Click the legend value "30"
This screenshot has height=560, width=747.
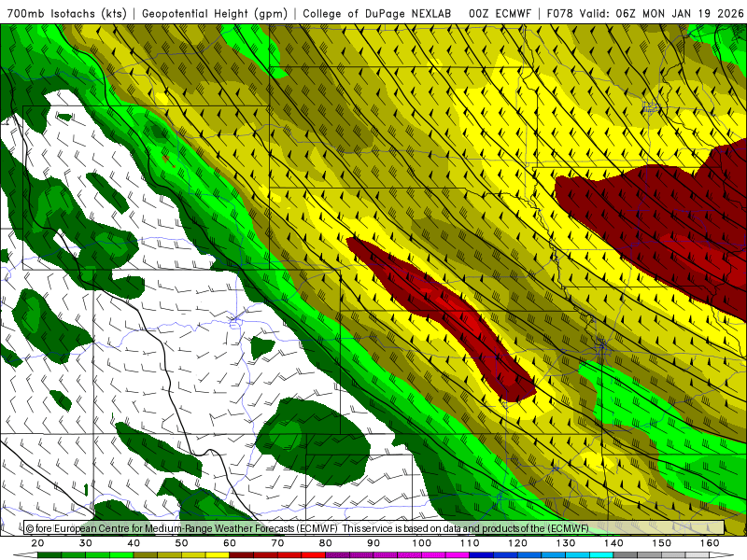tap(86, 543)
